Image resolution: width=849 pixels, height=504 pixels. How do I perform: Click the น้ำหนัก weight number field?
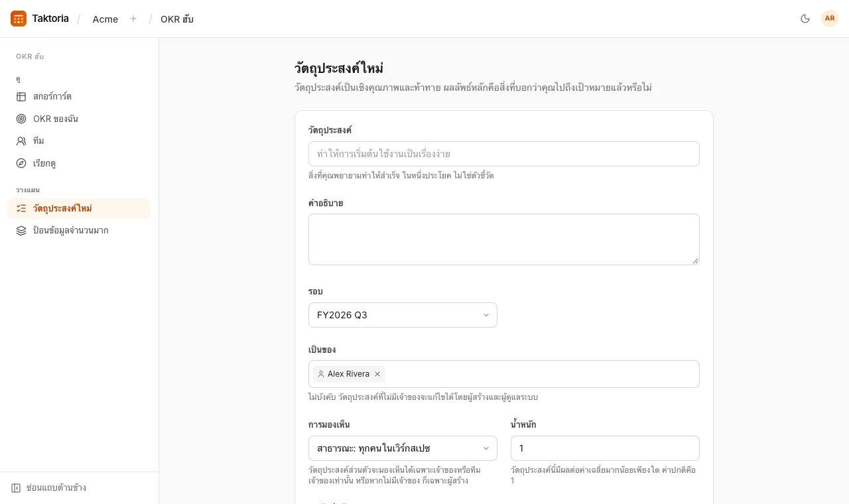click(x=605, y=448)
